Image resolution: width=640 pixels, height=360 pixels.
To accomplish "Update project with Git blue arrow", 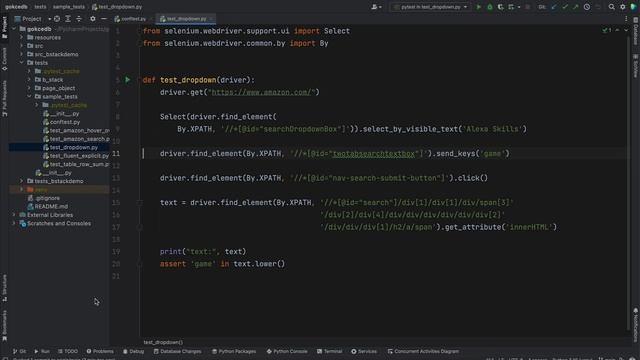I will (x=554, y=7).
